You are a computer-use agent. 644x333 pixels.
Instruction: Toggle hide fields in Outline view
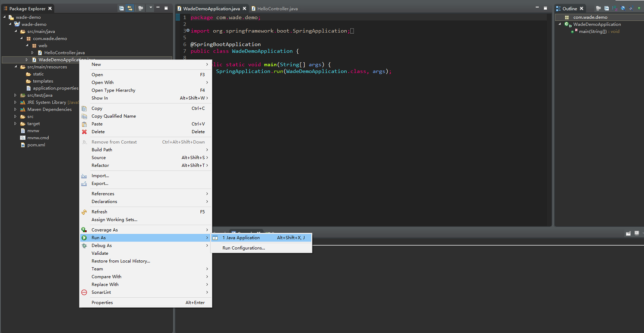point(623,8)
